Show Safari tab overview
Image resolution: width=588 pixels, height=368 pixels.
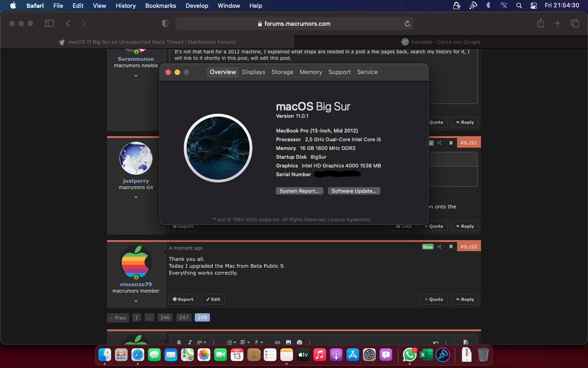575,23
